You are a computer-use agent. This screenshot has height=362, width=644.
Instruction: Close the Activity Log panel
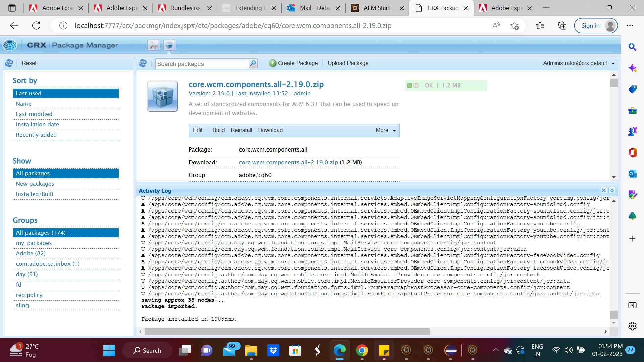click(x=603, y=190)
